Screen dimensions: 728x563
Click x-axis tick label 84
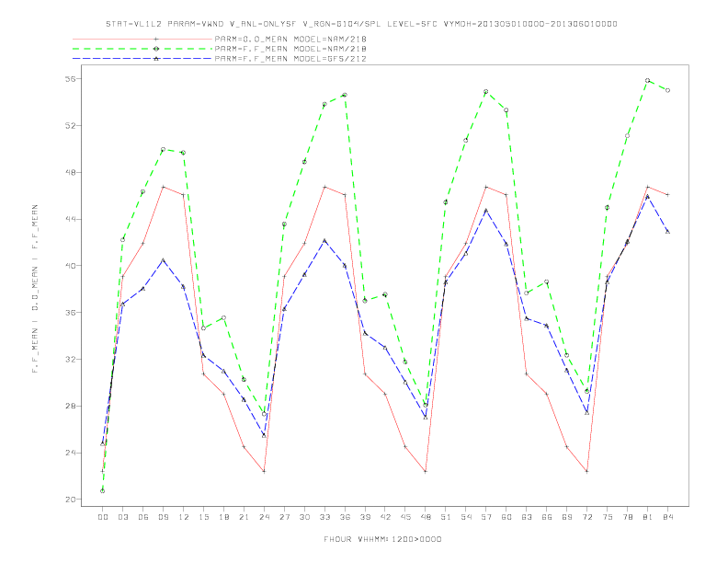[668, 517]
